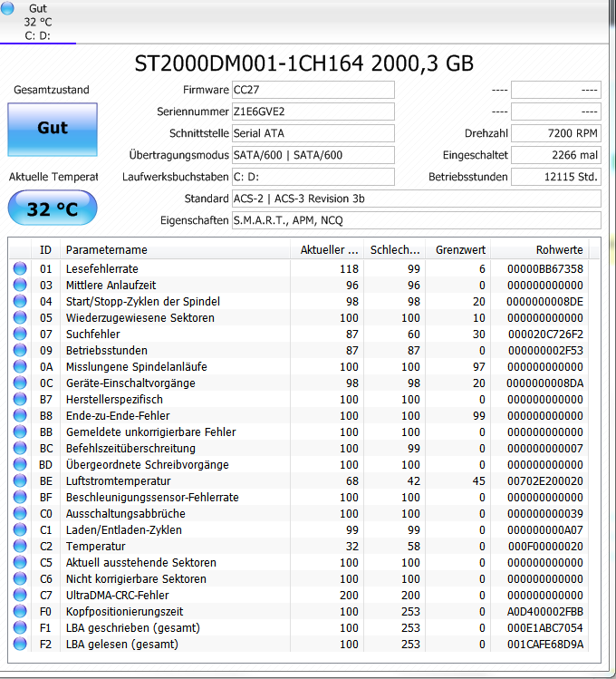Click the ST2000DM001-1CH164 2000,3 GB title

click(x=304, y=63)
